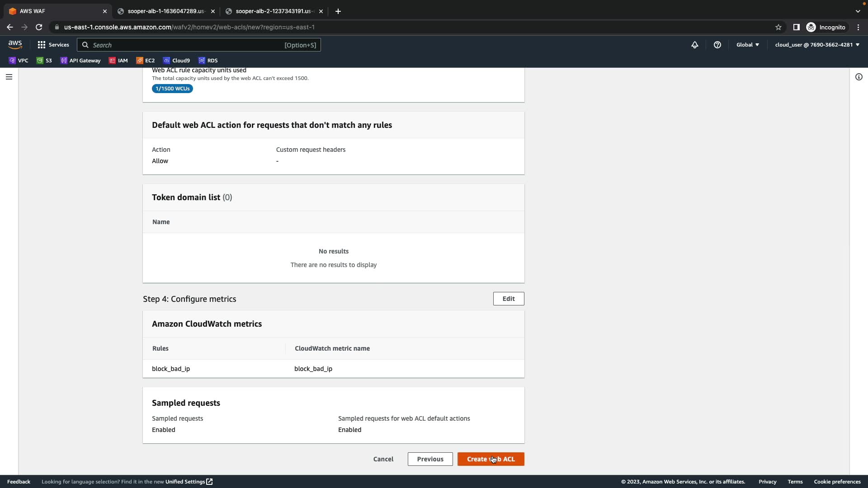Expand the cloud_user account dropdown

[x=817, y=45]
